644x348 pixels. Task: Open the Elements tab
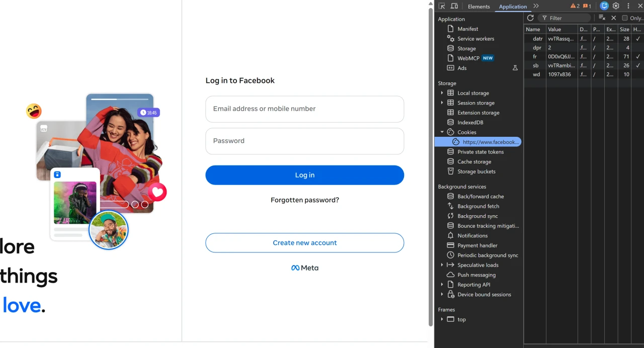click(478, 7)
